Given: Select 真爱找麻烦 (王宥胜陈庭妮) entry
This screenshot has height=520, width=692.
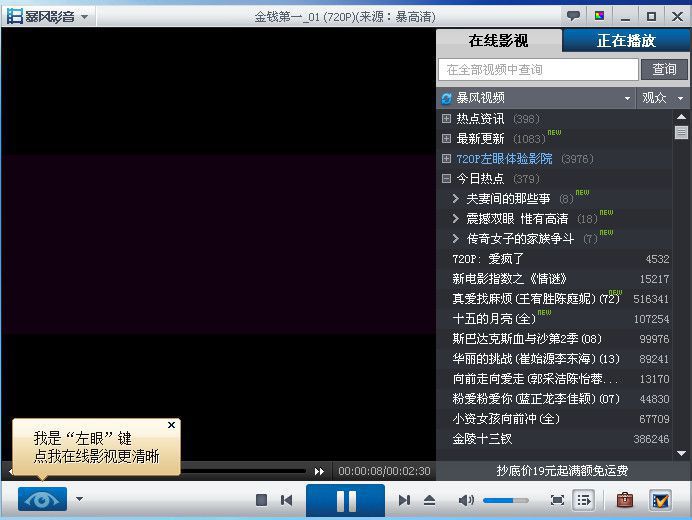Looking at the screenshot, I should (555, 299).
